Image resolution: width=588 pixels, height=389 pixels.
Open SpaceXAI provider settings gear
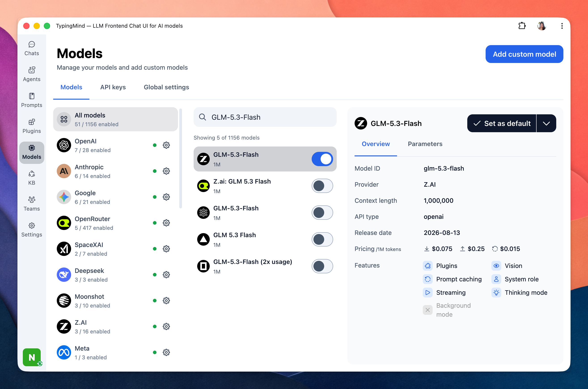166,249
